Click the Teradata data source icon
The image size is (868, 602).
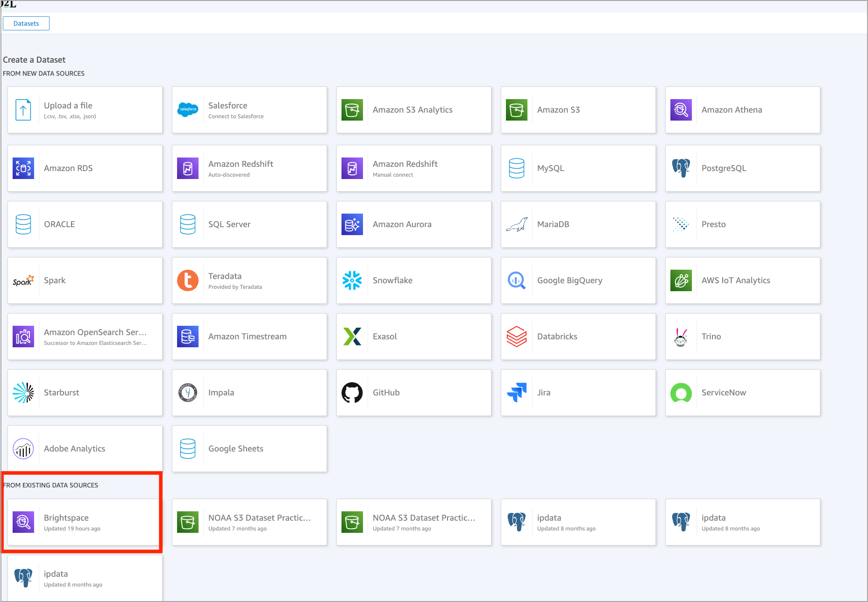pos(188,280)
